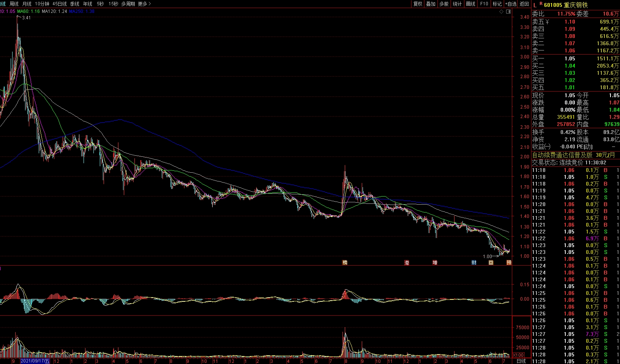
Task: Toggle 复权 price adjustment
Action: point(418,4)
